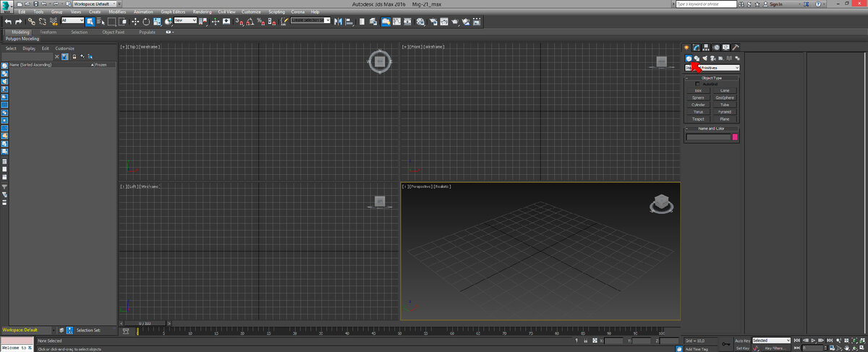The width and height of the screenshot is (868, 352).
Task: Toggle the Auto Key button
Action: coord(742,340)
